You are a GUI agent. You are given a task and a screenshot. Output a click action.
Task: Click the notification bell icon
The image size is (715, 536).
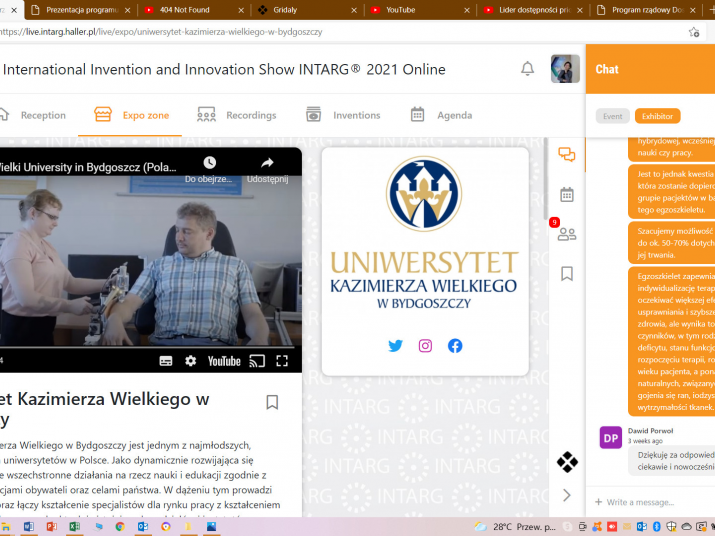click(527, 69)
